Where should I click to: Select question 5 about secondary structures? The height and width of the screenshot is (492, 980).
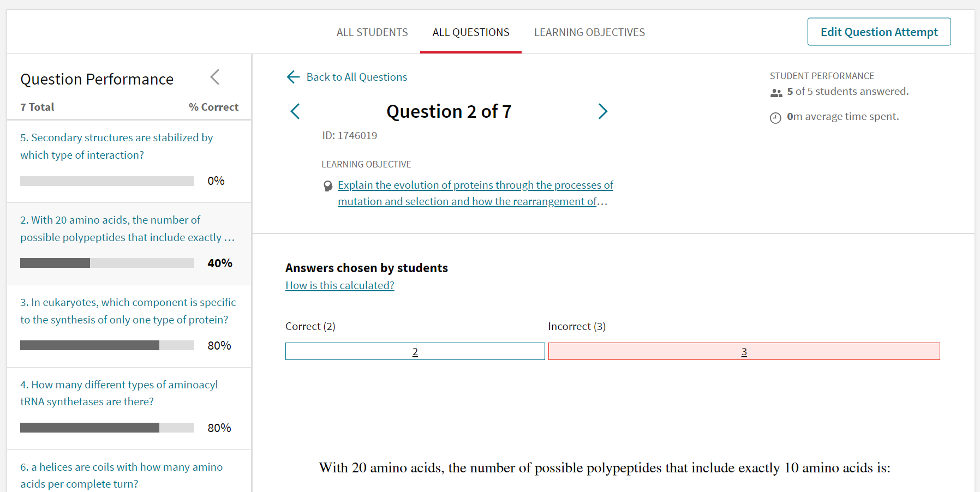[x=116, y=146]
